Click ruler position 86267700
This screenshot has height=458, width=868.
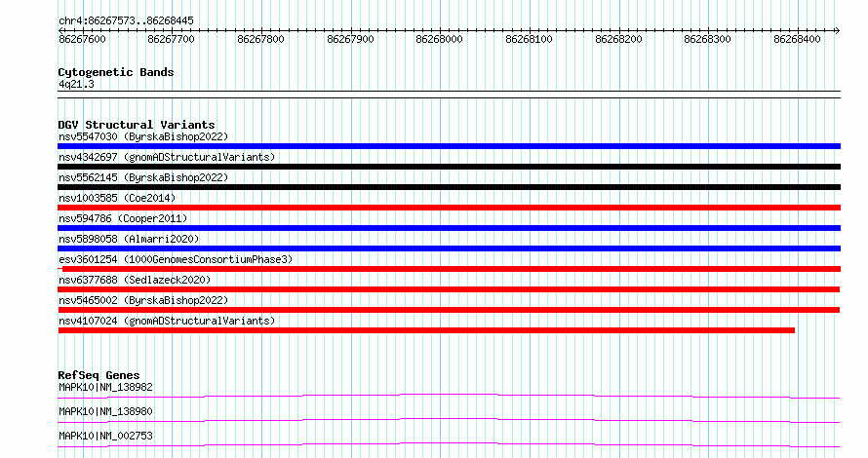point(171,39)
